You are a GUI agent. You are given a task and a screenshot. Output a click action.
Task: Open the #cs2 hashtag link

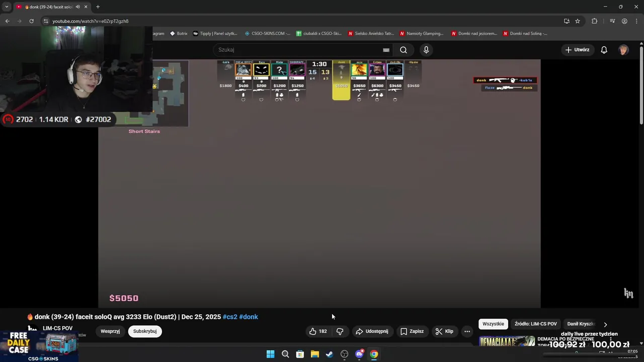[230, 317]
